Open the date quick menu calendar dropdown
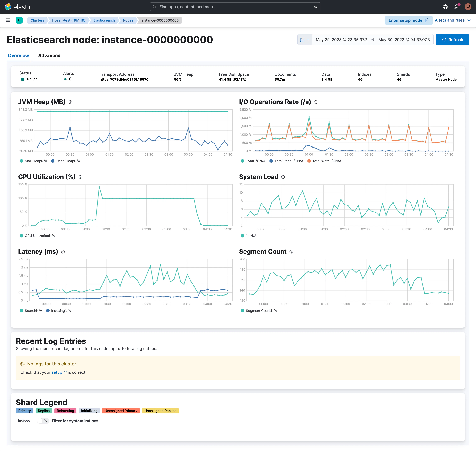The image size is (476, 452). coord(305,40)
